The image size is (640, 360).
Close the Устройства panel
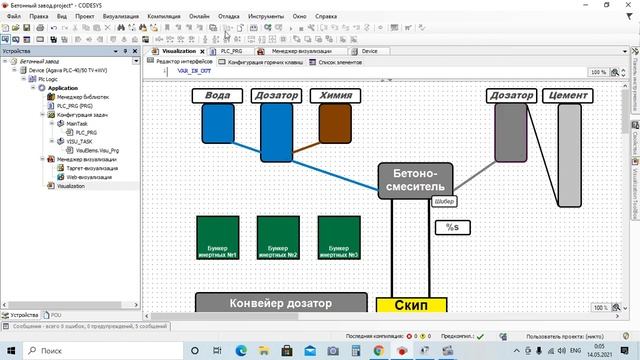(x=135, y=51)
